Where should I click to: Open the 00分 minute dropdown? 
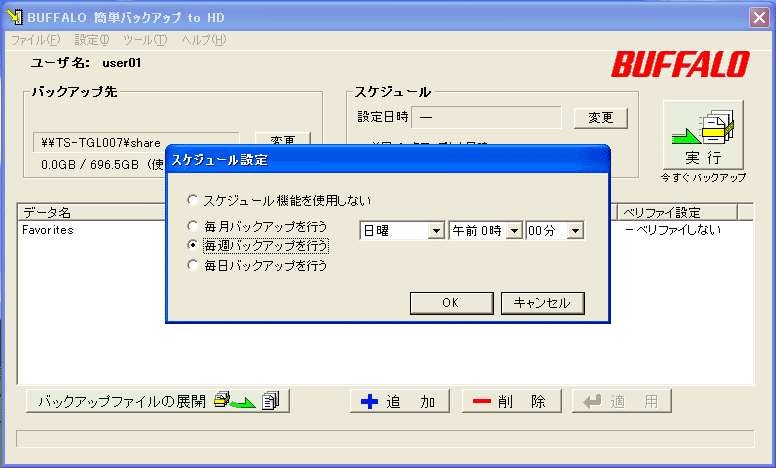[x=575, y=231]
